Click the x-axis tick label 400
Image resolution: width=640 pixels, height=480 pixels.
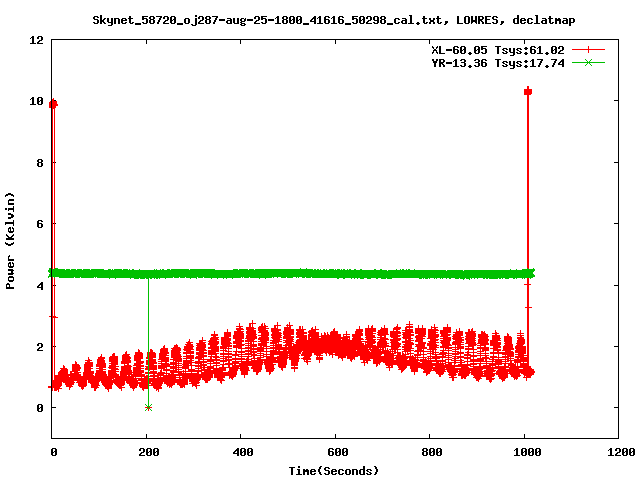(243, 452)
